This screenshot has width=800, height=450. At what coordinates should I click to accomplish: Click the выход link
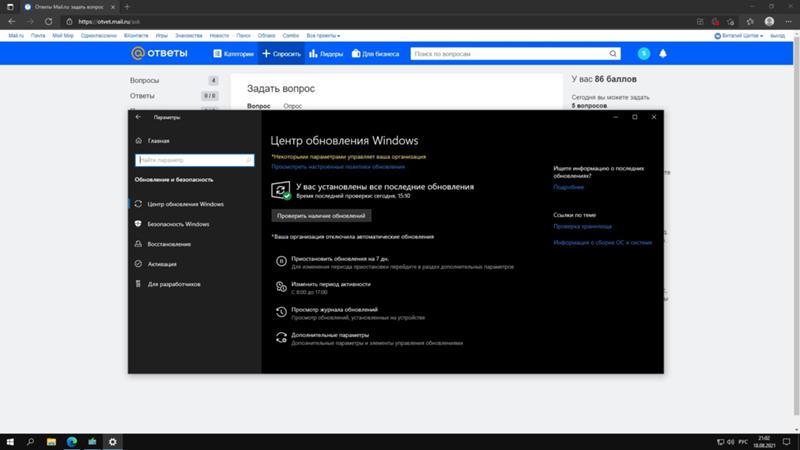[777, 36]
